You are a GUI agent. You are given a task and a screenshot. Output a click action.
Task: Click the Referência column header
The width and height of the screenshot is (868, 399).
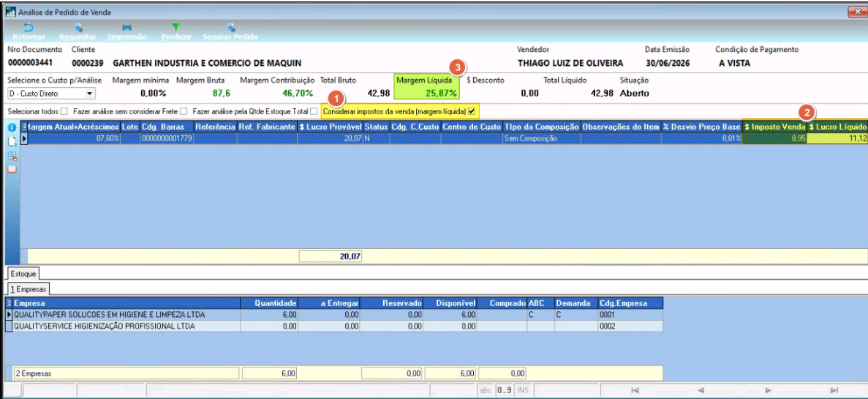[x=215, y=127]
